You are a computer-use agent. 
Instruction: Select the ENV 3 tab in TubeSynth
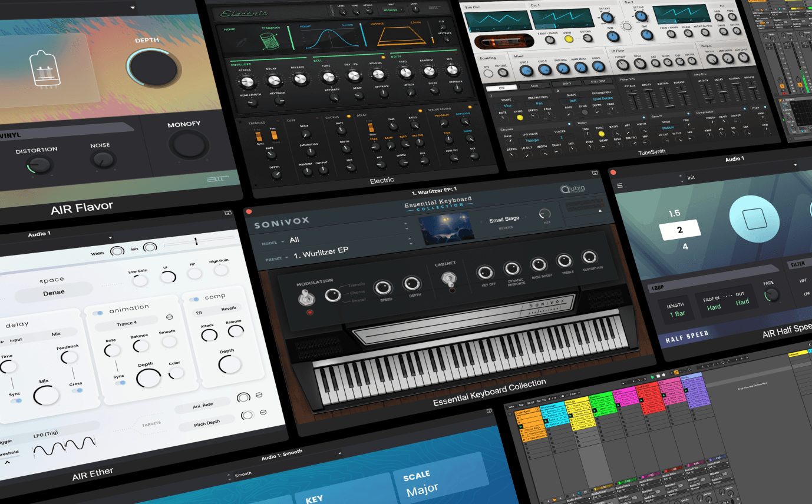coord(567,83)
